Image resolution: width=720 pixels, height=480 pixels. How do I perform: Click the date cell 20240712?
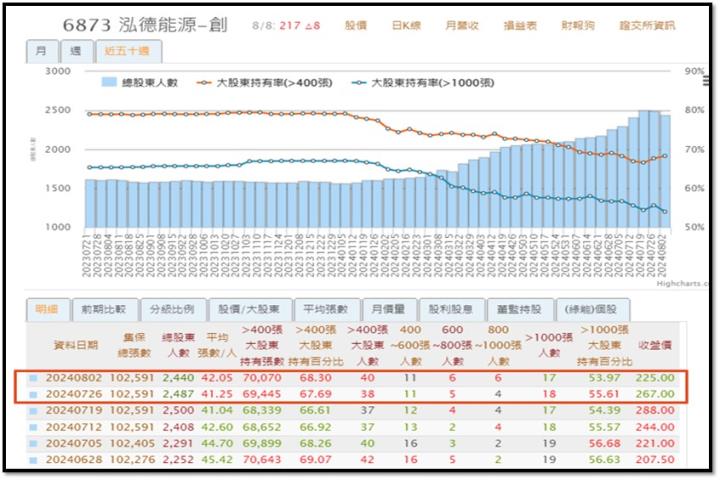tap(73, 427)
